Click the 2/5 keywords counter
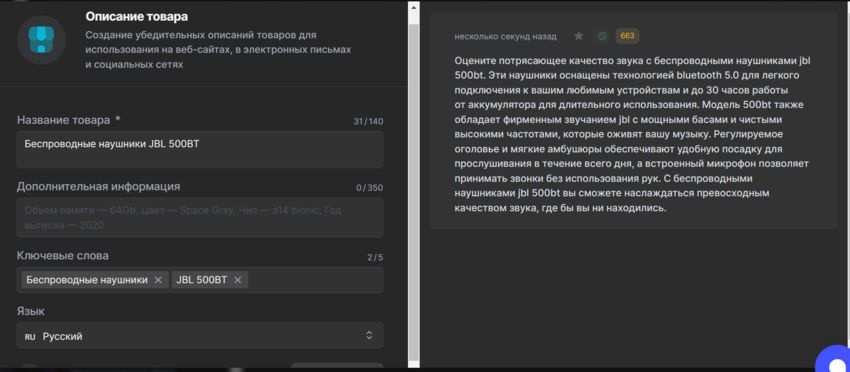The width and height of the screenshot is (850, 372). pos(375,258)
